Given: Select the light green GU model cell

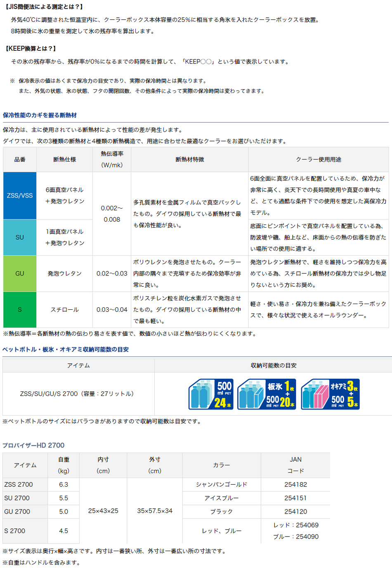Looking at the screenshot, I should pyautogui.click(x=20, y=273).
